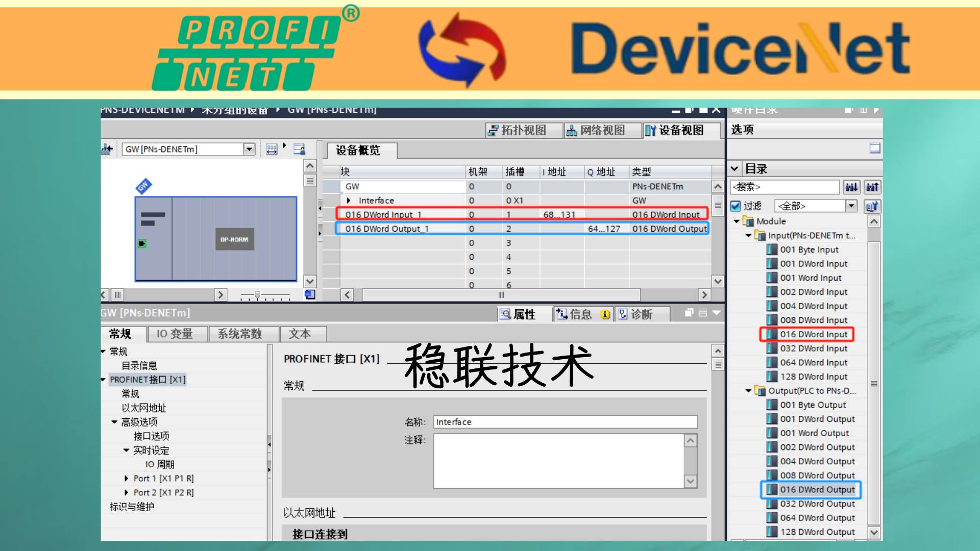
Task: Select 008 DWord Input module icon
Action: [772, 320]
